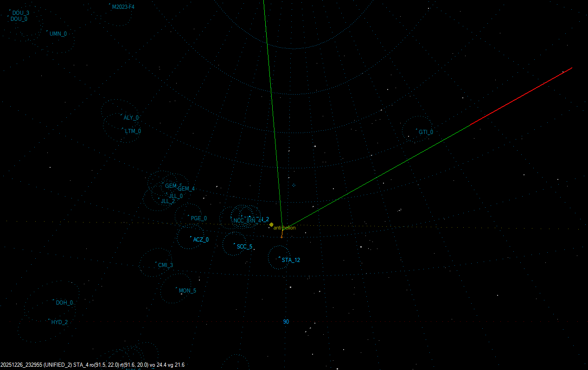Select the DOH_0 radiant label
588x370 pixels.
point(64,303)
